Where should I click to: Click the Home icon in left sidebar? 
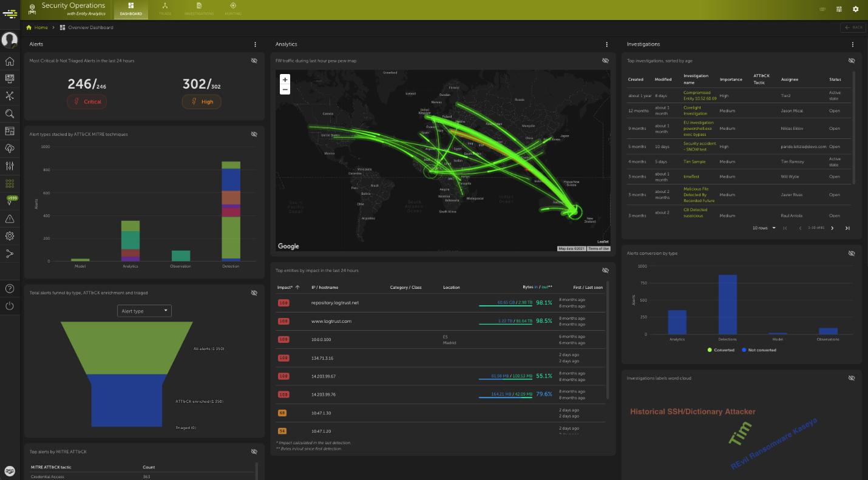[x=10, y=61]
